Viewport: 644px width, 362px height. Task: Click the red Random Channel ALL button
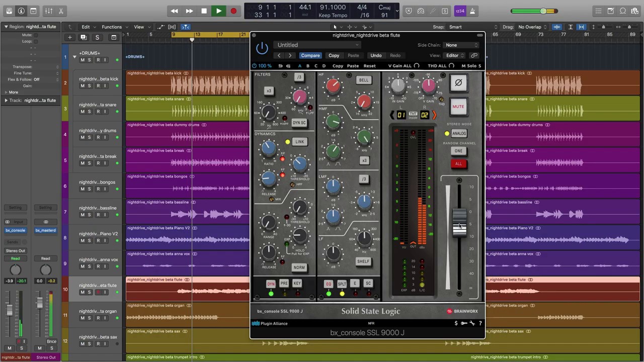458,164
